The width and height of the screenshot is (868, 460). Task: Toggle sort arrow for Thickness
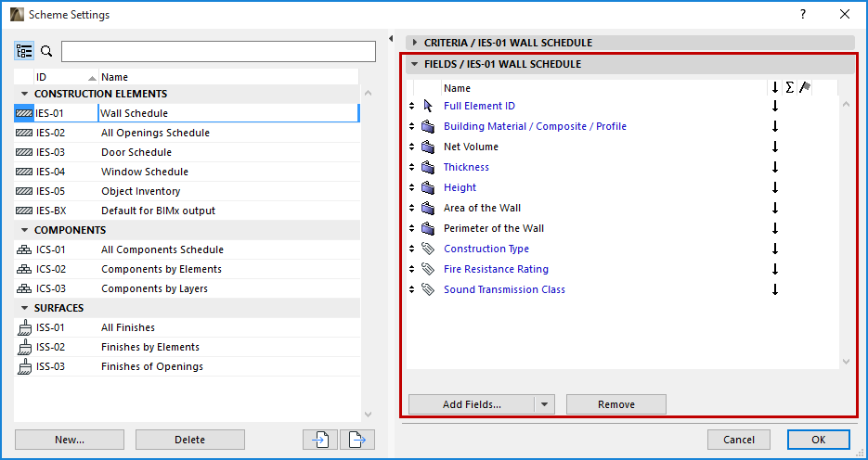pos(775,167)
